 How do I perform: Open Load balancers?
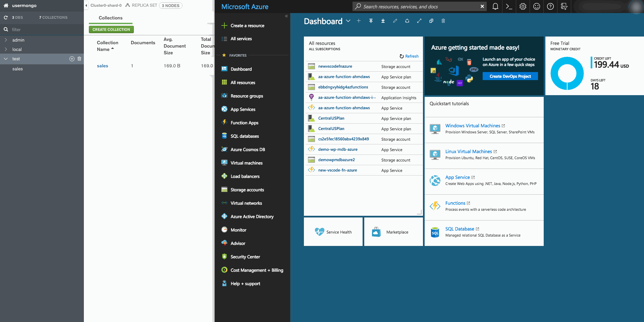click(x=245, y=176)
